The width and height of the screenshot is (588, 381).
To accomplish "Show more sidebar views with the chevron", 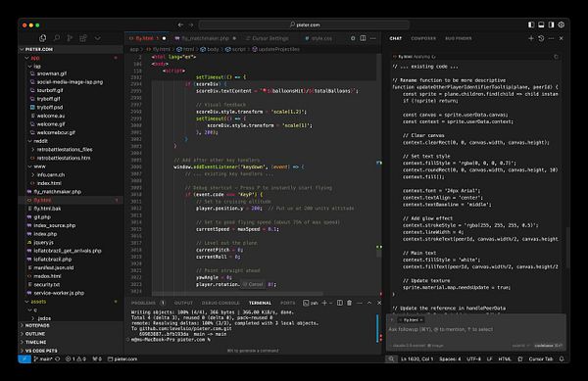I will tap(97, 38).
